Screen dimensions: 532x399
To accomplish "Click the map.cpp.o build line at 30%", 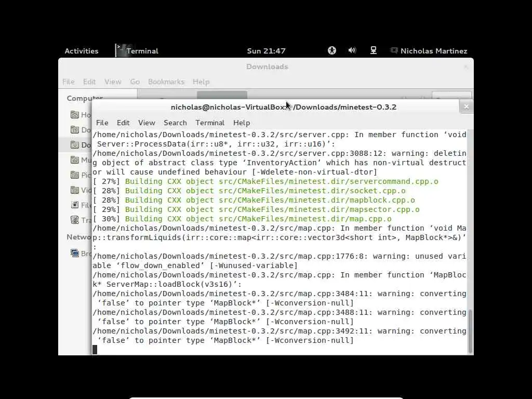I will (242, 219).
